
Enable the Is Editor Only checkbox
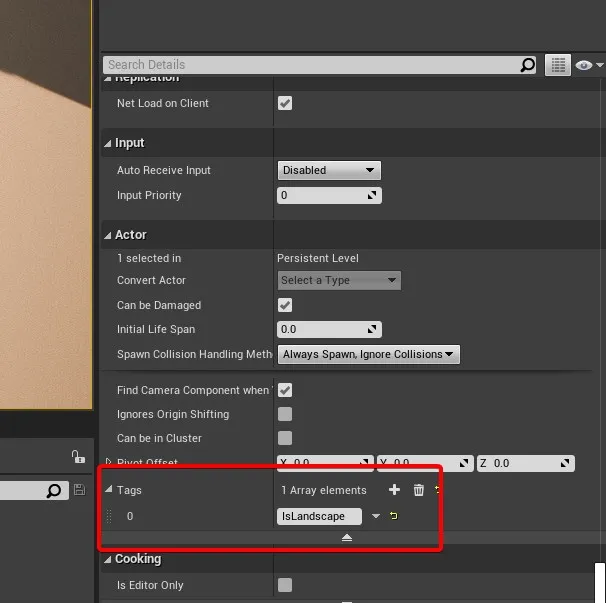click(x=285, y=585)
